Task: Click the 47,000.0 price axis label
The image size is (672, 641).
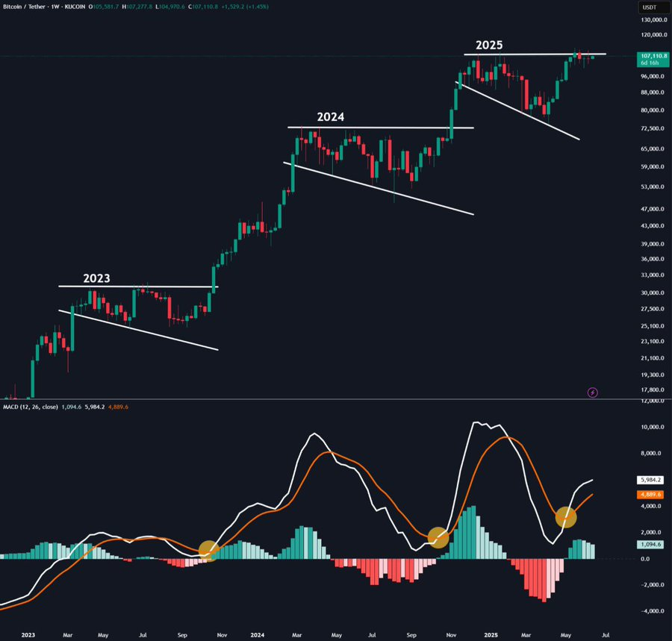Action: pos(653,209)
